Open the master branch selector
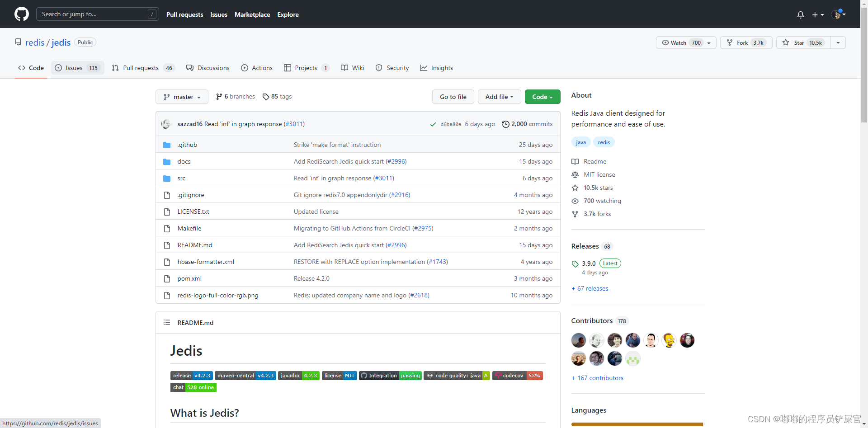The image size is (868, 428). tap(182, 97)
